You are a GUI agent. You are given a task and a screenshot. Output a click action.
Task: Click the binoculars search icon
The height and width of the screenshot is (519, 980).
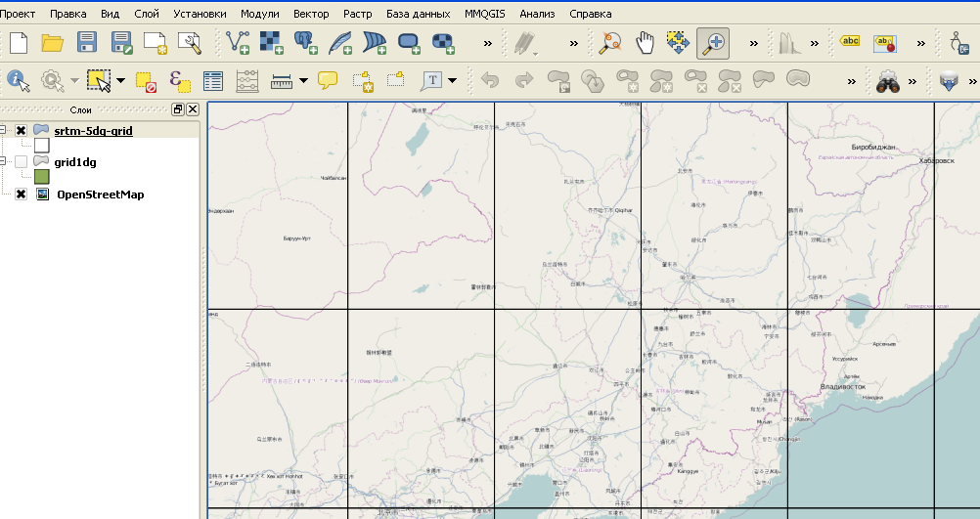[x=887, y=80]
